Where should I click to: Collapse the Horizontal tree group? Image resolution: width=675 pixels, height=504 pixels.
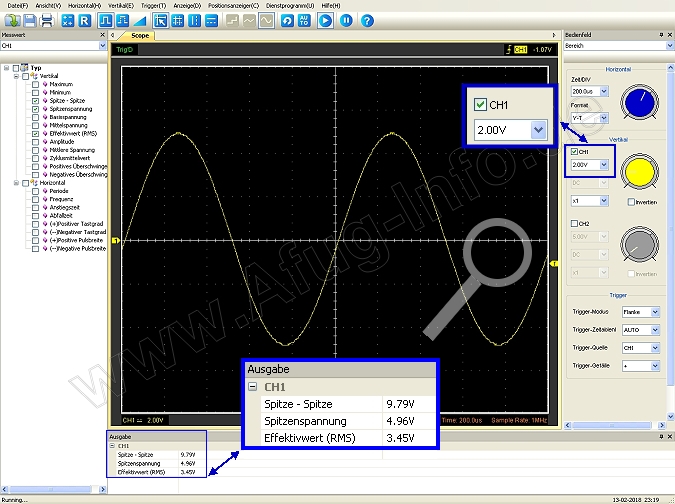pyautogui.click(x=16, y=183)
